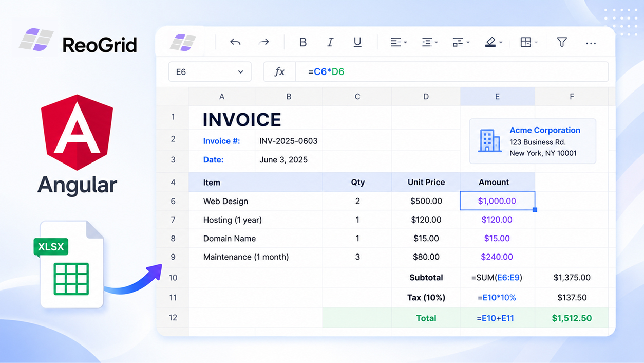Select the $80.00 unit price cell
Viewport: 644px width, 363px height.
tap(426, 257)
